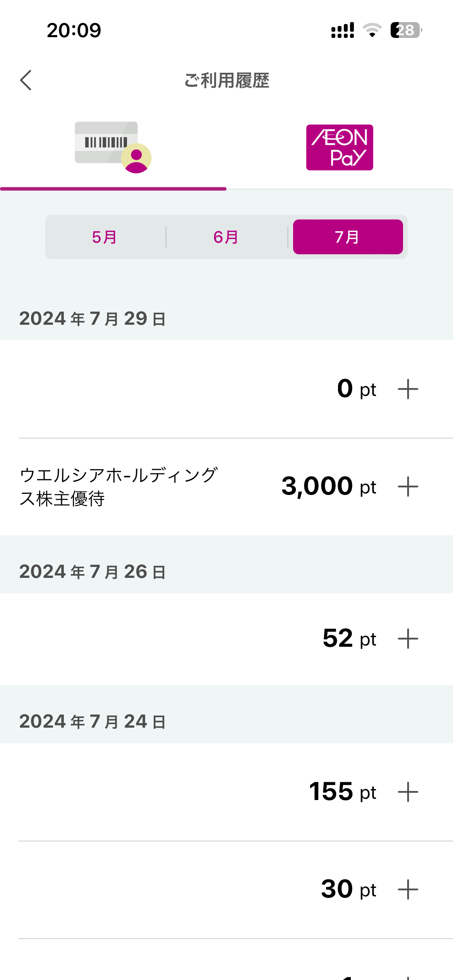This screenshot has height=980, width=453.
Task: Expand the 155 pt entry
Action: [x=408, y=792]
